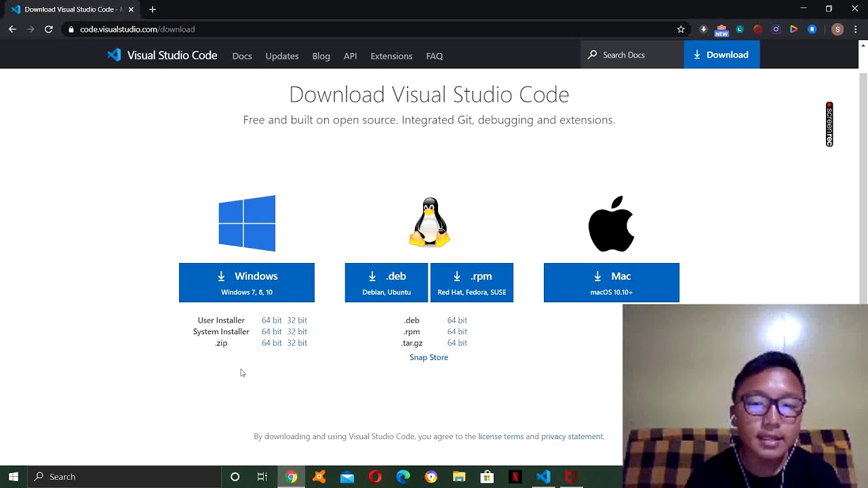Image resolution: width=868 pixels, height=488 pixels.
Task: Click Linux .rpm 64 bit link
Action: point(457,331)
